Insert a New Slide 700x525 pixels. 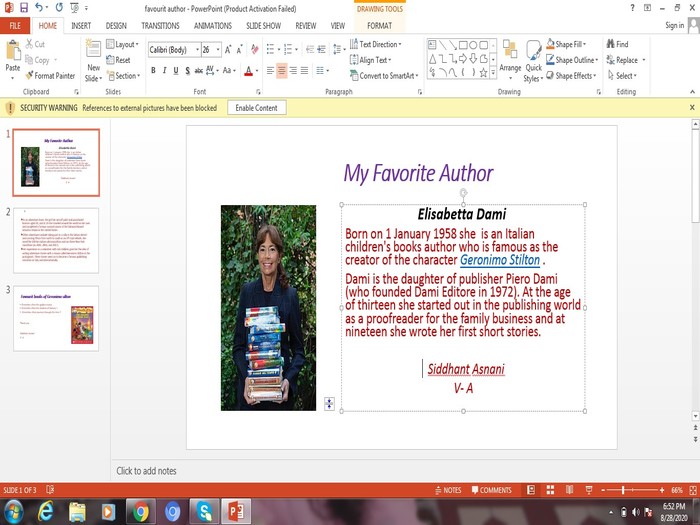click(x=93, y=60)
